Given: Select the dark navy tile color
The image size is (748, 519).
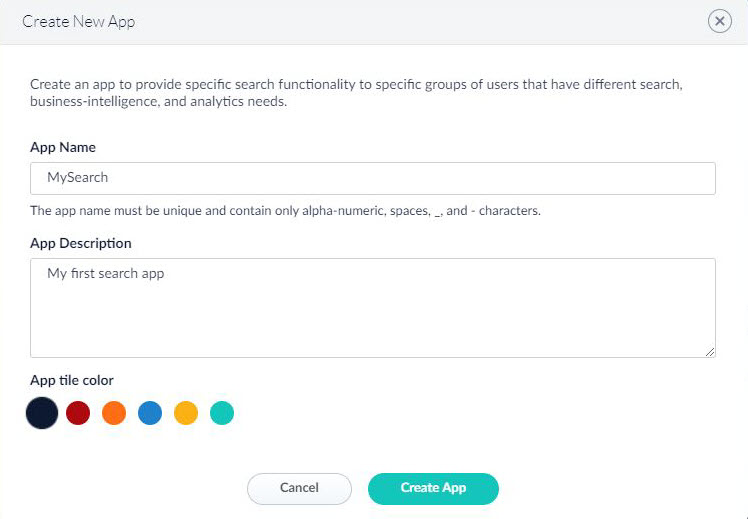Looking at the screenshot, I should [42, 413].
